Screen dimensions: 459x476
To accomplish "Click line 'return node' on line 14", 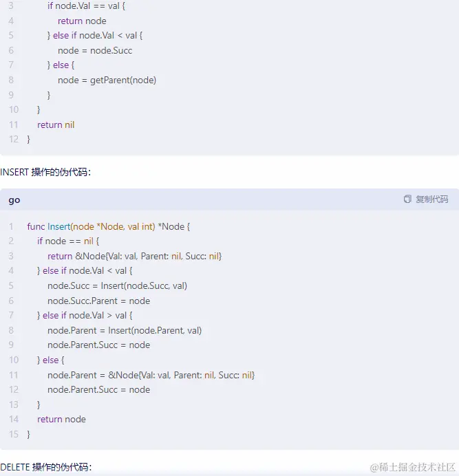I will point(61,420).
